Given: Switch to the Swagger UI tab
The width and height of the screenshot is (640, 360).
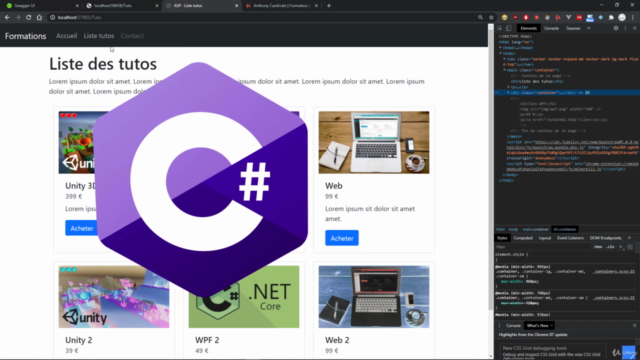Looking at the screenshot, I should [x=41, y=6].
